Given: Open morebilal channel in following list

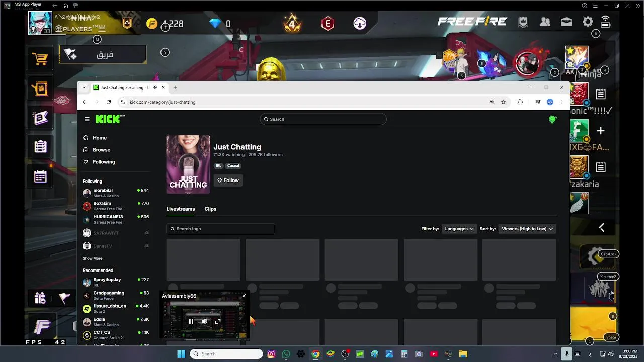Looking at the screenshot, I should point(116,193).
